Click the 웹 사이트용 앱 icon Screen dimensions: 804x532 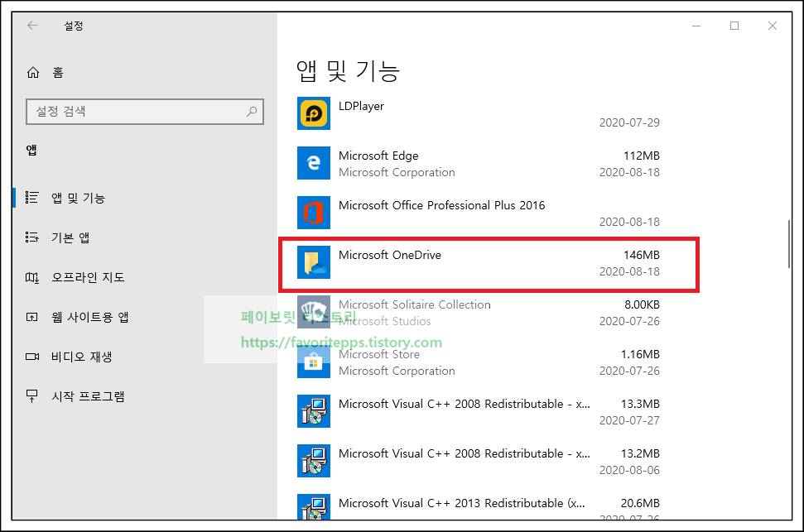(x=31, y=317)
